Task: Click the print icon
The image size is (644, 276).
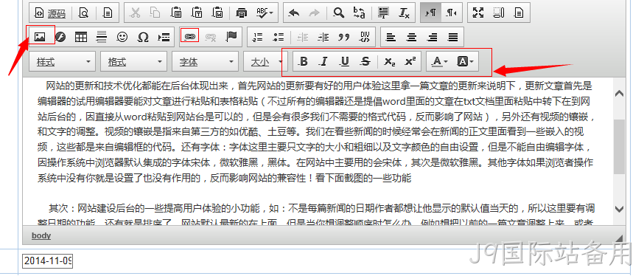Action: (x=242, y=13)
